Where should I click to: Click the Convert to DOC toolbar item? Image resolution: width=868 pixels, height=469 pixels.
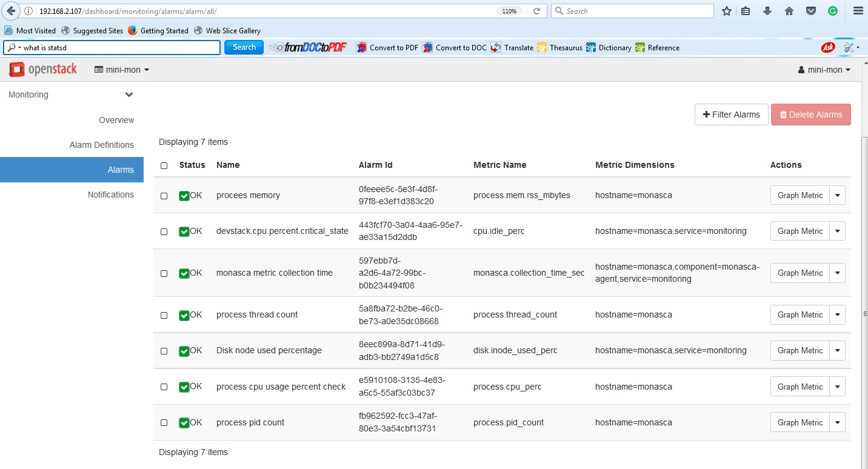click(x=455, y=47)
